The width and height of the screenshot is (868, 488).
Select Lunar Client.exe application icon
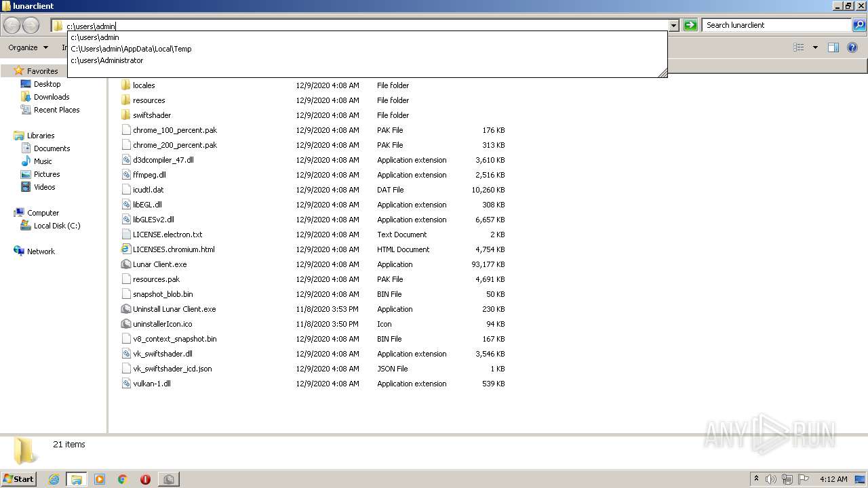125,264
